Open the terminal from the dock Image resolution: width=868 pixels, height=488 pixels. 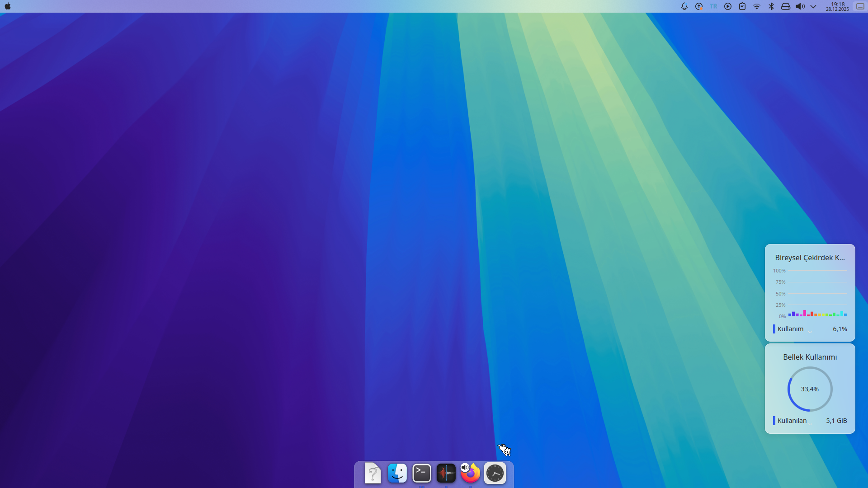422,474
